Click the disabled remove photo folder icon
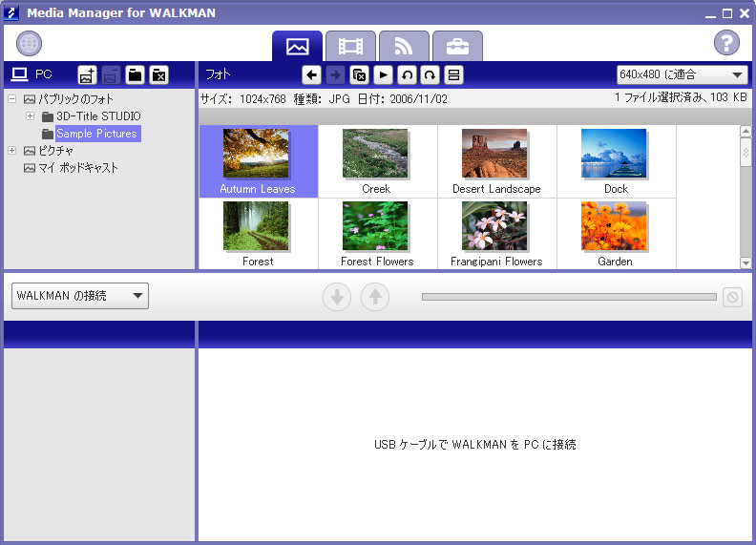Image resolution: width=756 pixels, height=545 pixels. coord(111,74)
